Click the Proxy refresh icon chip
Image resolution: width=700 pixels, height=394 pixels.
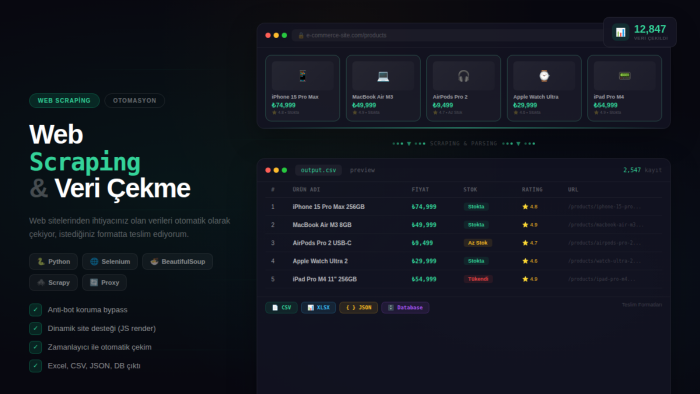[x=104, y=282]
